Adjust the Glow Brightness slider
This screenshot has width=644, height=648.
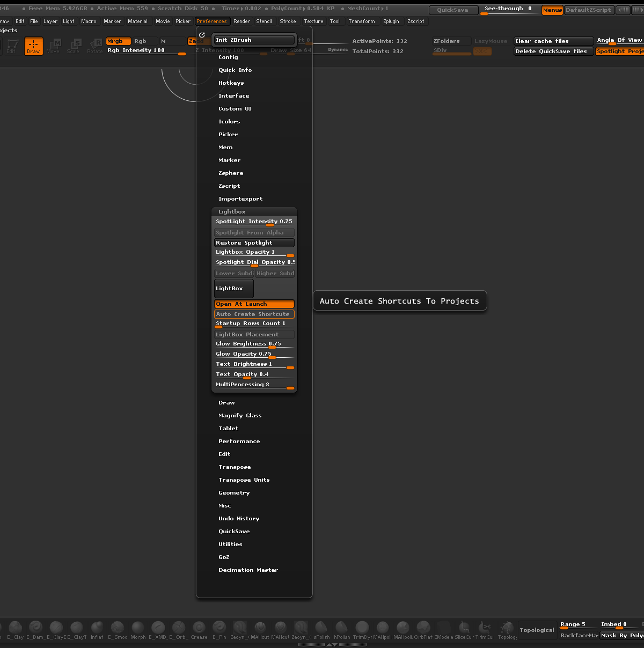pos(254,344)
